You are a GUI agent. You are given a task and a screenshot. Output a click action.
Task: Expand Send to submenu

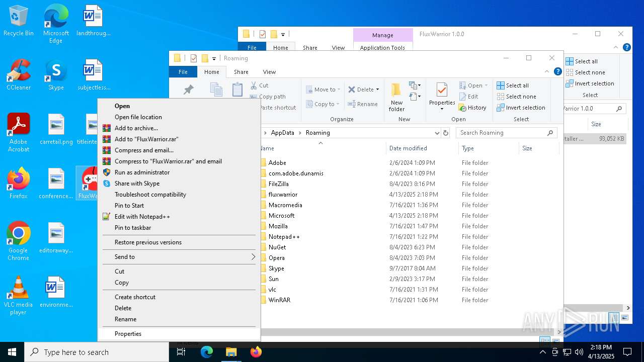pyautogui.click(x=179, y=257)
